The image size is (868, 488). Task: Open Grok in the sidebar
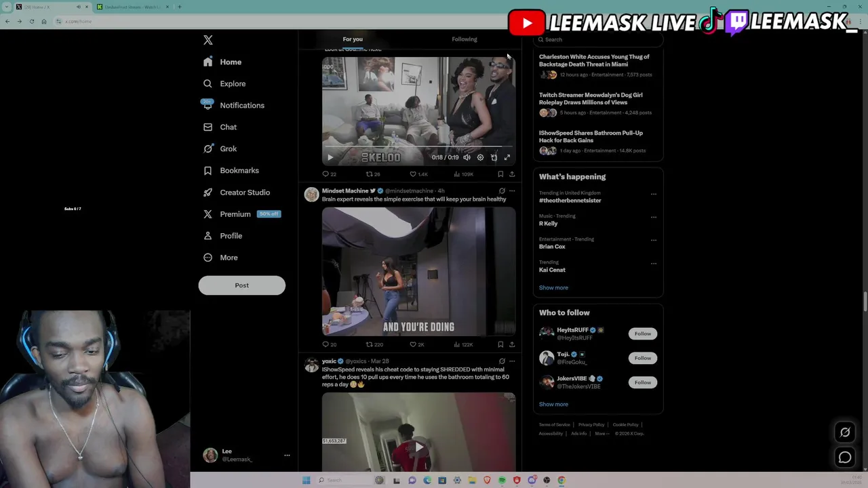[220, 148]
